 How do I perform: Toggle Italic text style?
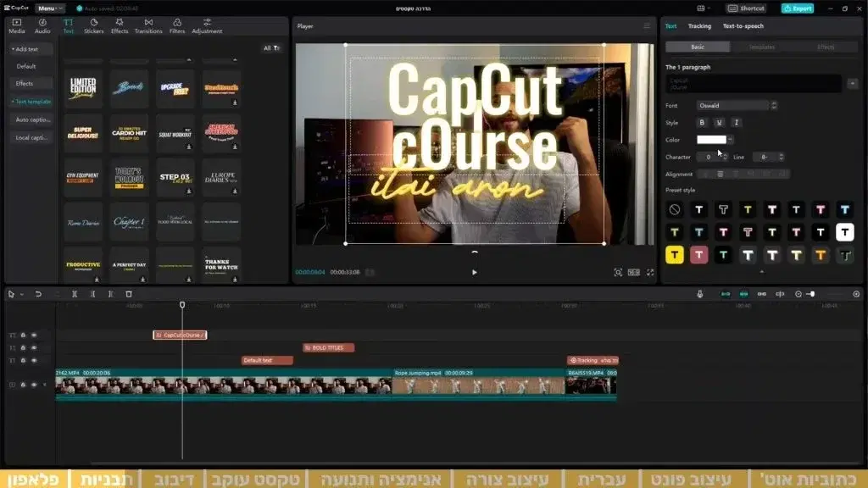click(737, 123)
